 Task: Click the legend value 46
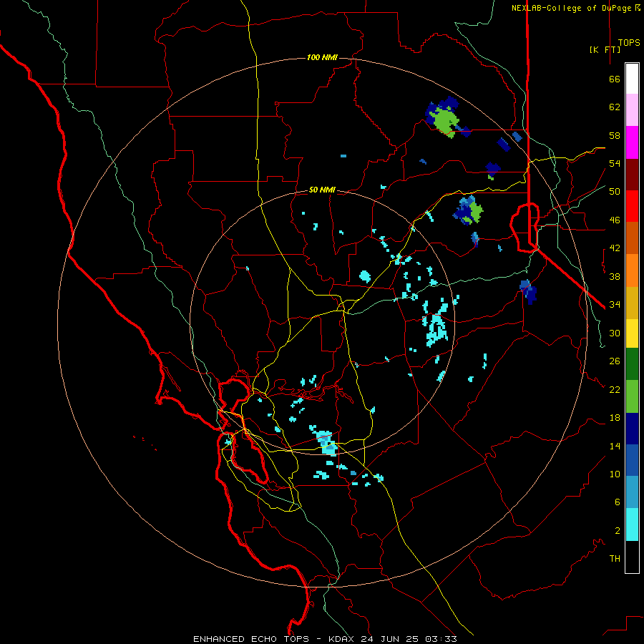click(615, 220)
